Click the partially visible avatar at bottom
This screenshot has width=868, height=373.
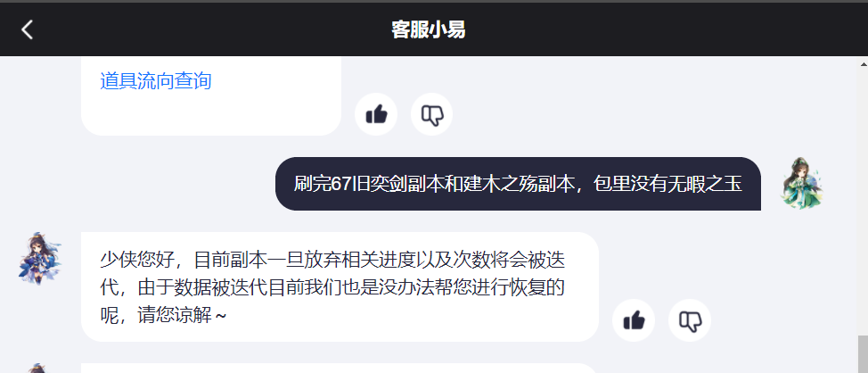tap(40, 368)
